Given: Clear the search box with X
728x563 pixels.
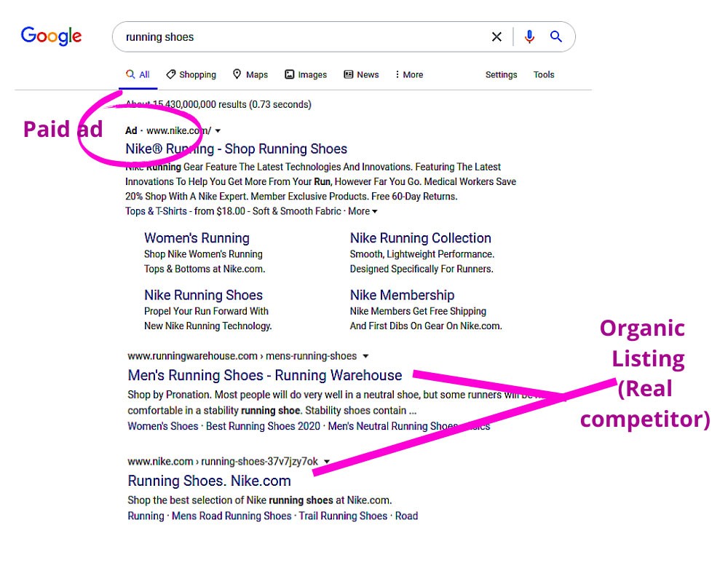Looking at the screenshot, I should click(x=496, y=36).
